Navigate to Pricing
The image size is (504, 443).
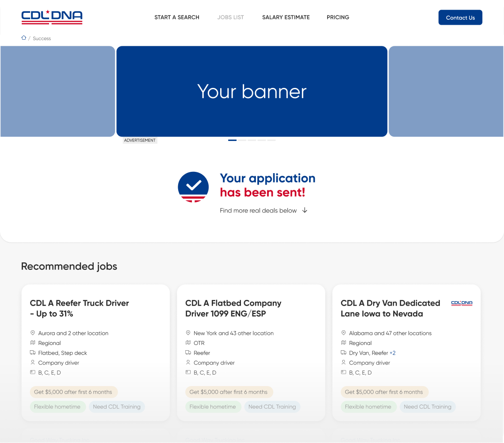tap(338, 17)
